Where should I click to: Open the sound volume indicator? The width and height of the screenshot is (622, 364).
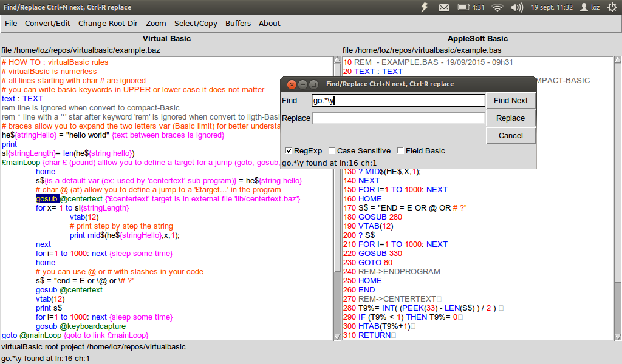518,7
